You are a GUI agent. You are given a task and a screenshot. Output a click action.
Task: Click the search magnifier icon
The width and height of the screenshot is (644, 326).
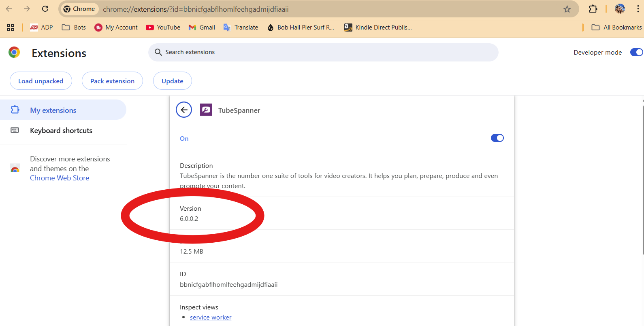(x=158, y=52)
